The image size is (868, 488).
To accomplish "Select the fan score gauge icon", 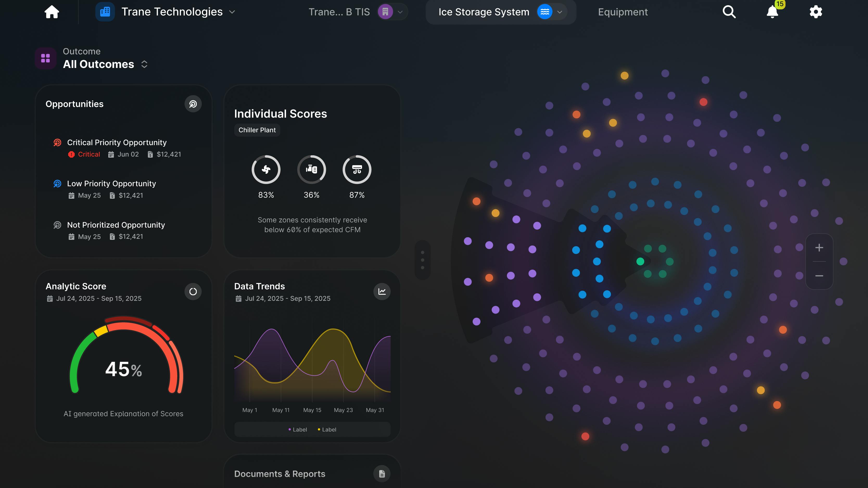I will pyautogui.click(x=266, y=169).
